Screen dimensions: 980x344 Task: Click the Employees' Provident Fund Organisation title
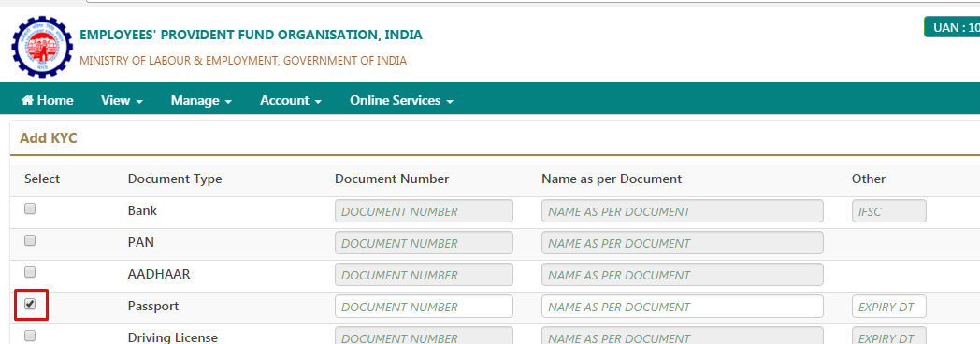point(251,35)
